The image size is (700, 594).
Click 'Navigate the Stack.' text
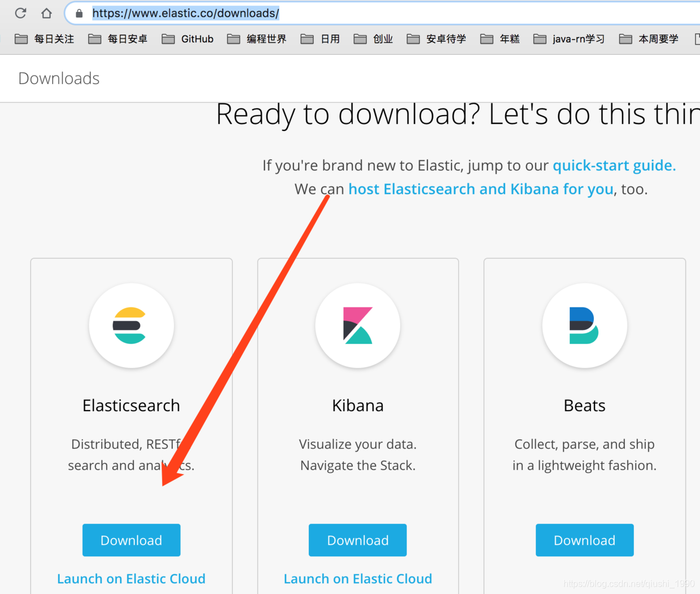tap(358, 466)
